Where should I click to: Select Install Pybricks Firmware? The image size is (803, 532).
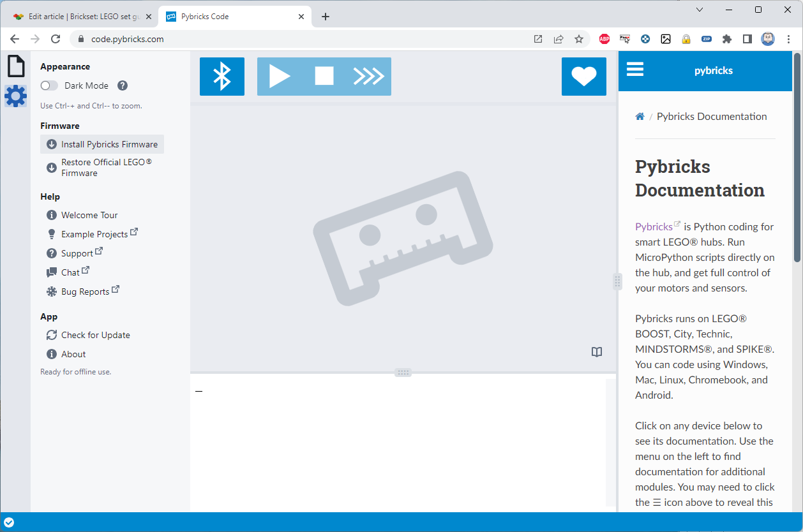coord(102,144)
